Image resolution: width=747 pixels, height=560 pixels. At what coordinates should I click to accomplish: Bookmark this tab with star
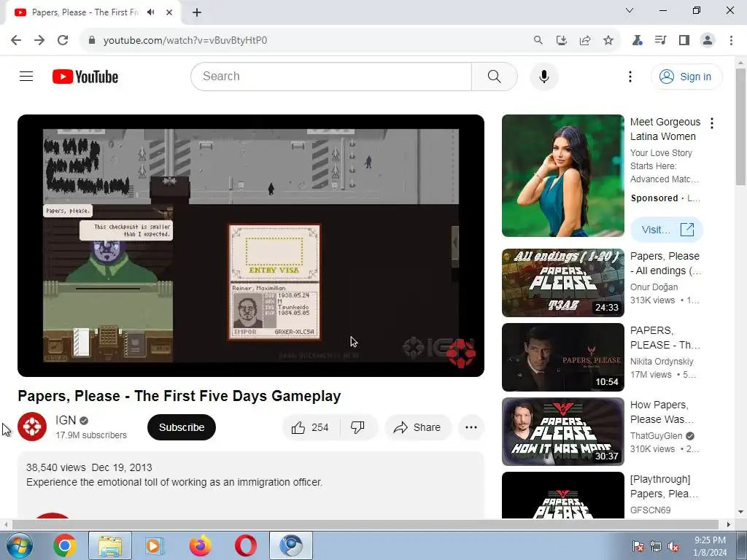click(x=608, y=40)
